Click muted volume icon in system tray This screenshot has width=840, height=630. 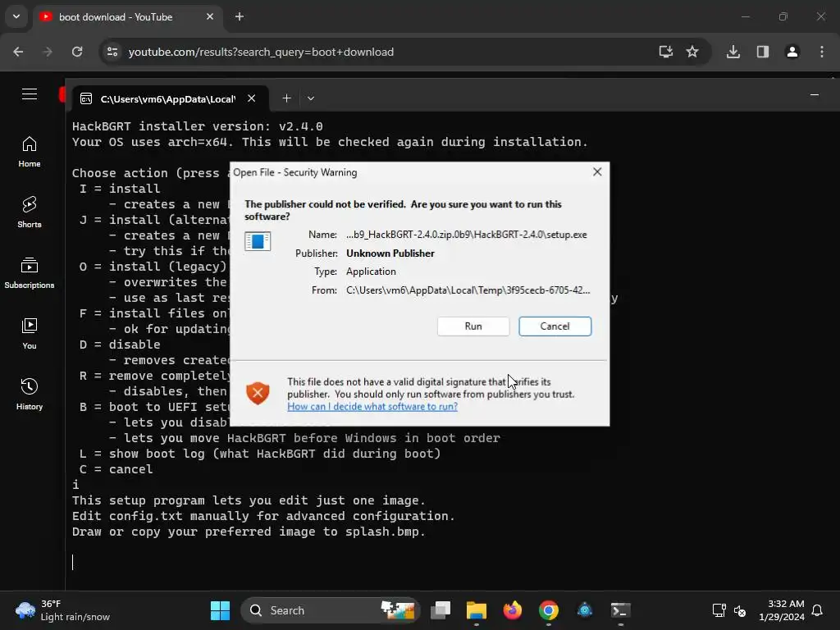(740, 610)
